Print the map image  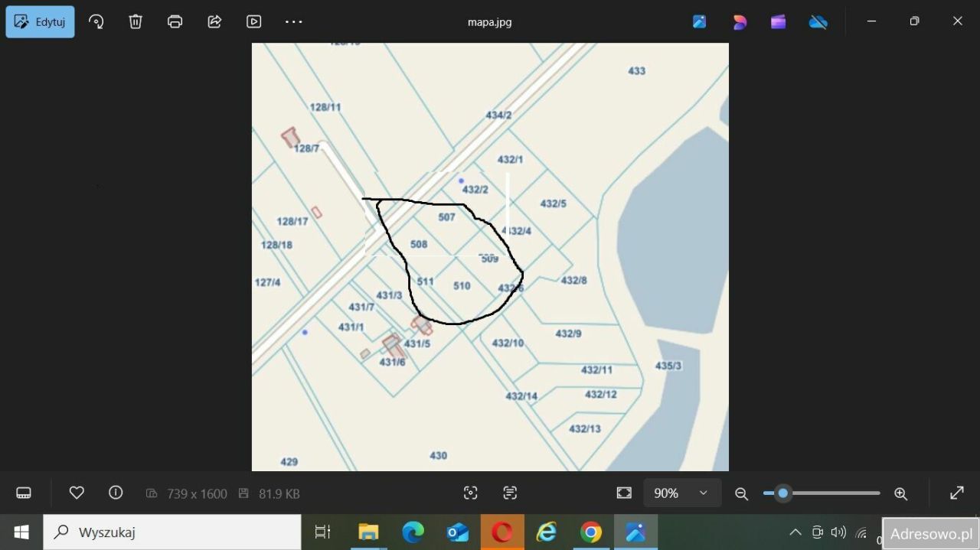[175, 21]
